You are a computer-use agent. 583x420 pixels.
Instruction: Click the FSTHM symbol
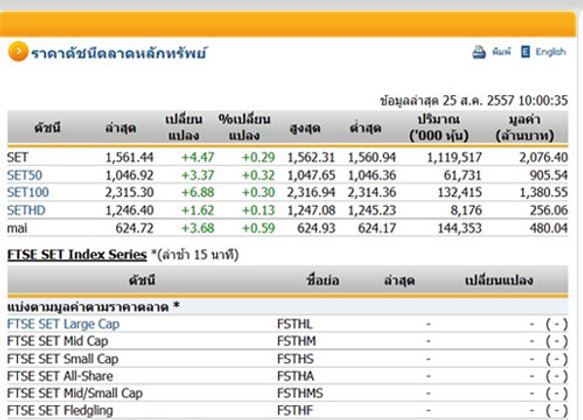tap(297, 341)
